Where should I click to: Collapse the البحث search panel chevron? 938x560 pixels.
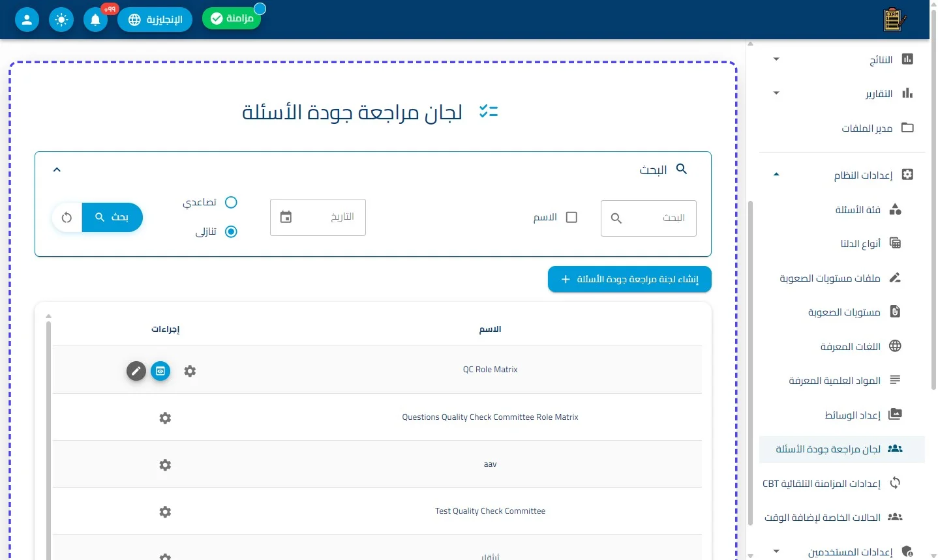click(x=57, y=169)
